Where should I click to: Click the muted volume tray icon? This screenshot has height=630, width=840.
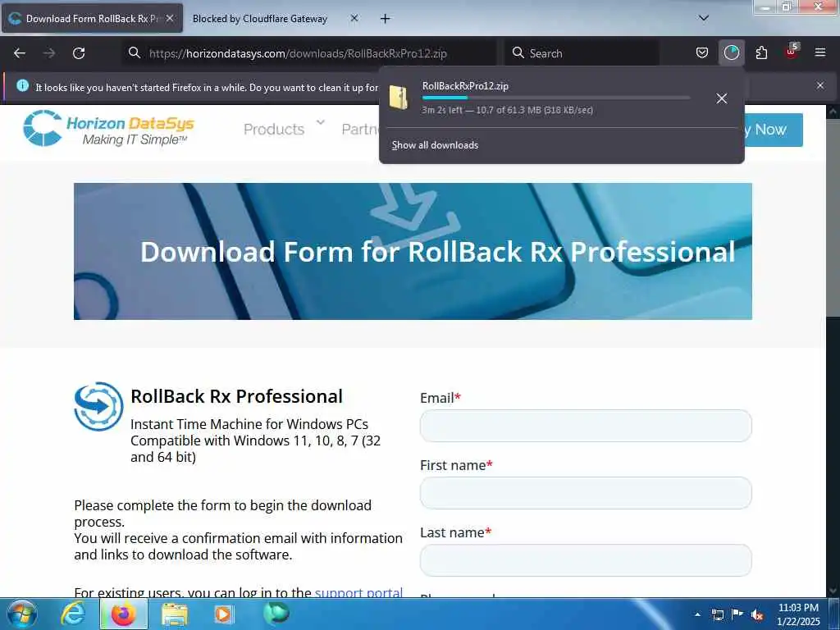(x=757, y=615)
